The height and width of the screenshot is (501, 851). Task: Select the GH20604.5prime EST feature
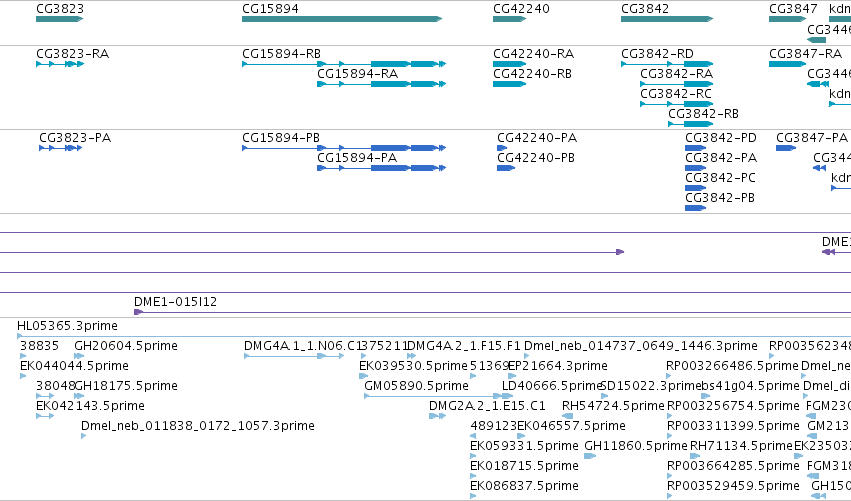[79, 356]
